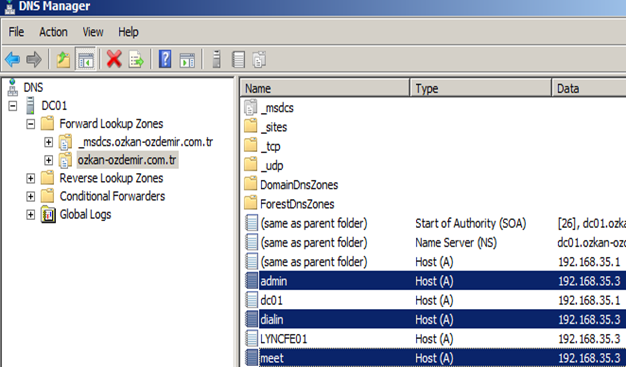Expand _msdcs.ozkan-ozdemir.com.tr zone

(48, 142)
